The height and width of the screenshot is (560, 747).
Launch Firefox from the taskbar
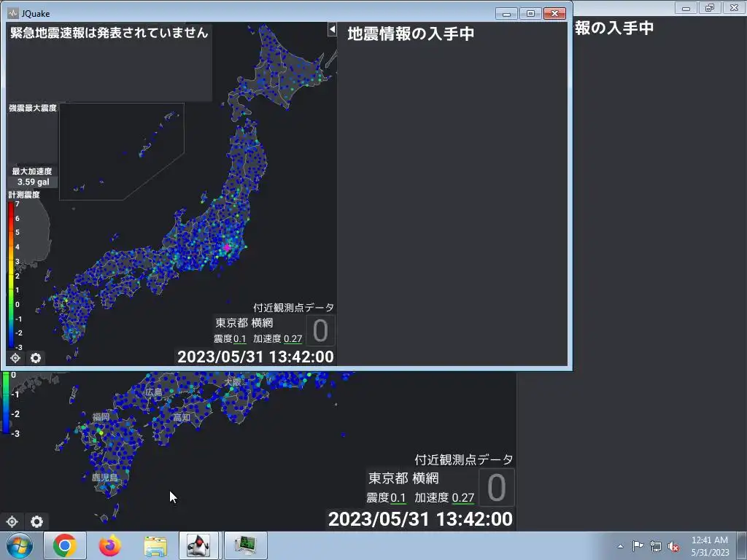[110, 545]
